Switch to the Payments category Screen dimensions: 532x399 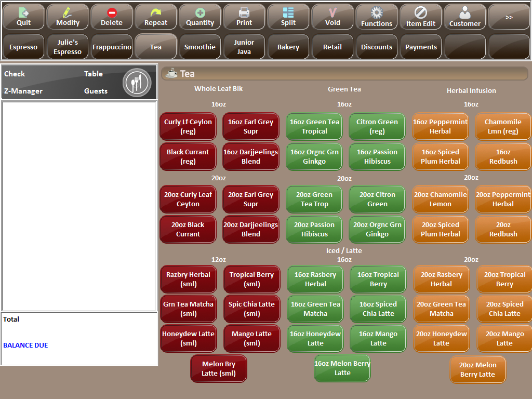tap(421, 47)
